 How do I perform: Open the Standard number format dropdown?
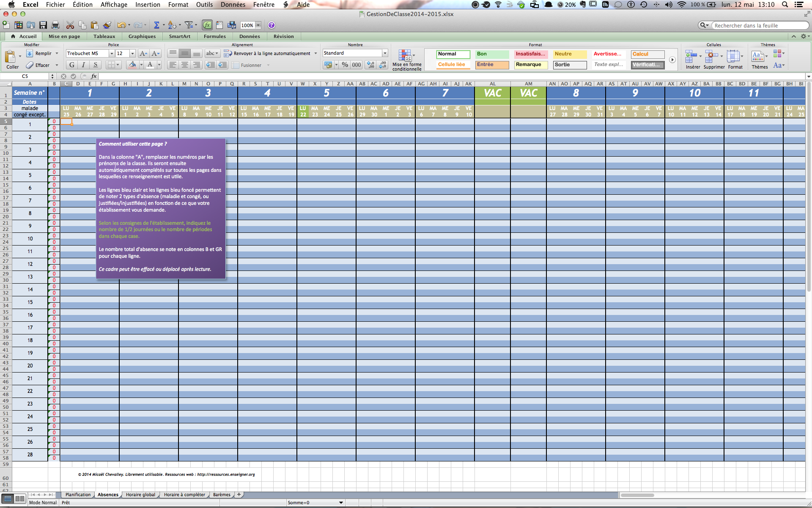pyautogui.click(x=385, y=53)
